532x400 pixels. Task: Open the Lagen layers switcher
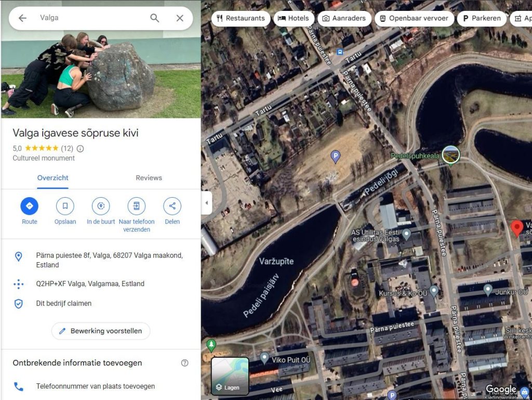coord(230,376)
